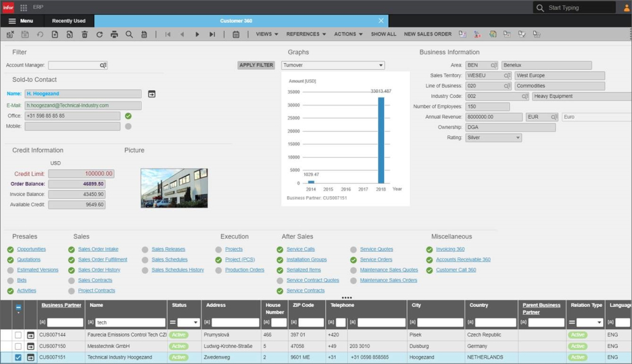This screenshot has width=632, height=364.
Task: Click the new record toolbar icon
Action: 55,34
